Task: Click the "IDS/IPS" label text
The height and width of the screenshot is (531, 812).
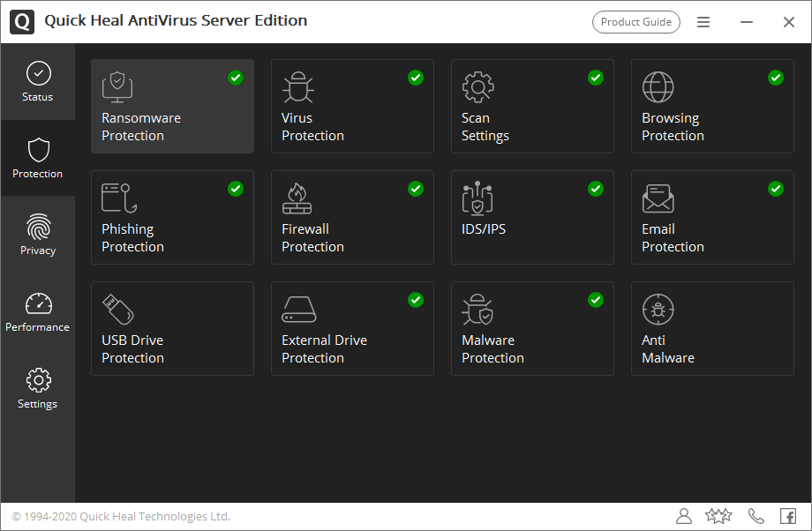Action: [484, 229]
